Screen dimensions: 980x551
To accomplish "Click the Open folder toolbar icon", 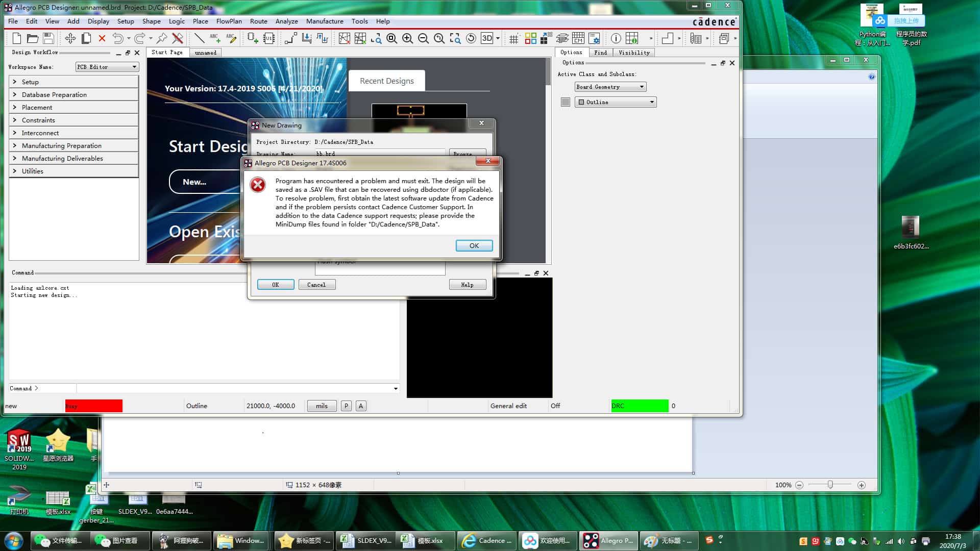I will (x=33, y=38).
